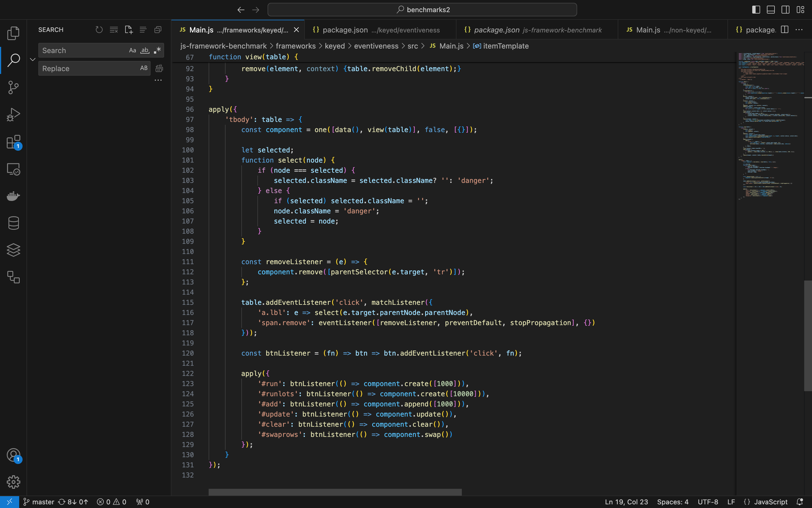Toggle bottom panel visibility

[x=771, y=10]
